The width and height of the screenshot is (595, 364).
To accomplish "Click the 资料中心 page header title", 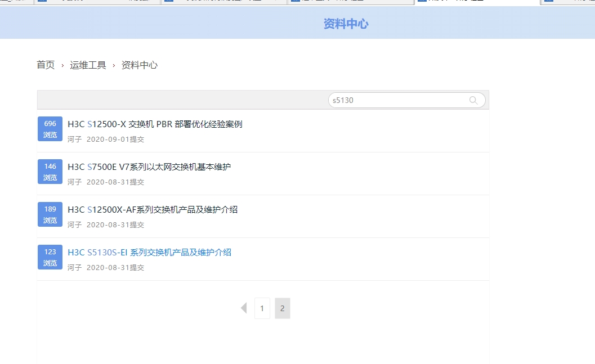I will [x=346, y=24].
